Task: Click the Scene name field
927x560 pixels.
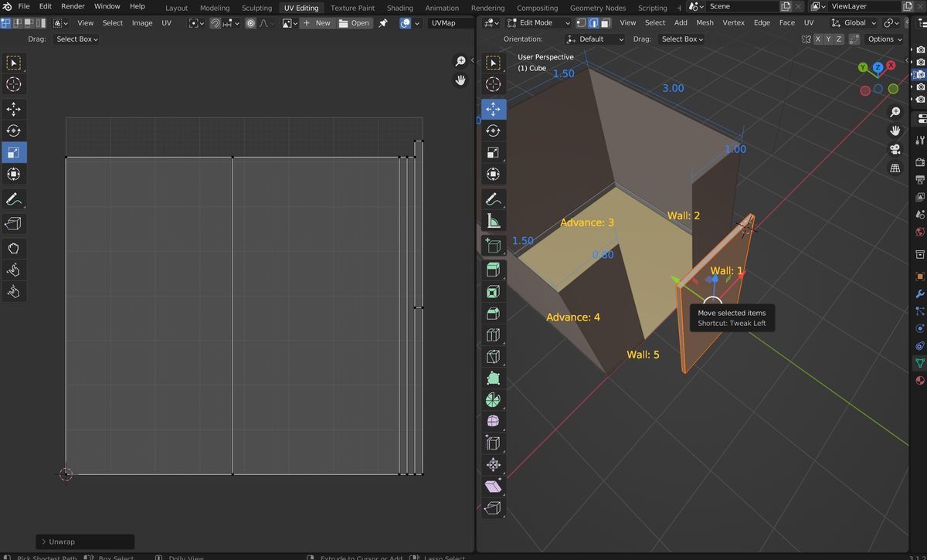Action: (x=741, y=6)
